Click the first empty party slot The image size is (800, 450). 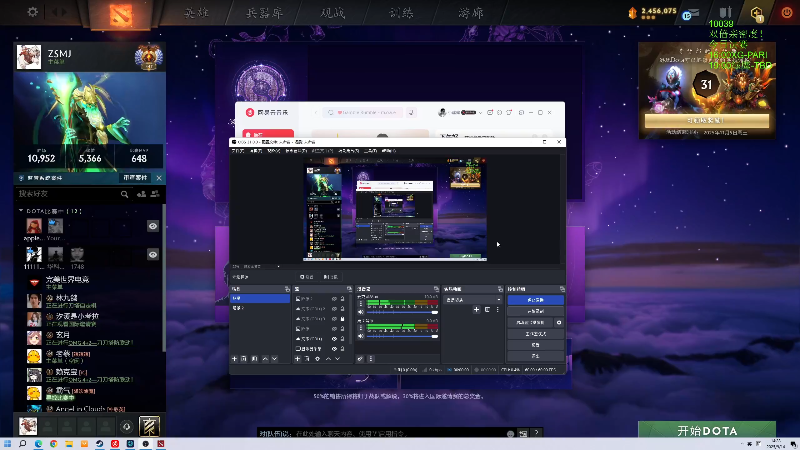click(x=48, y=426)
